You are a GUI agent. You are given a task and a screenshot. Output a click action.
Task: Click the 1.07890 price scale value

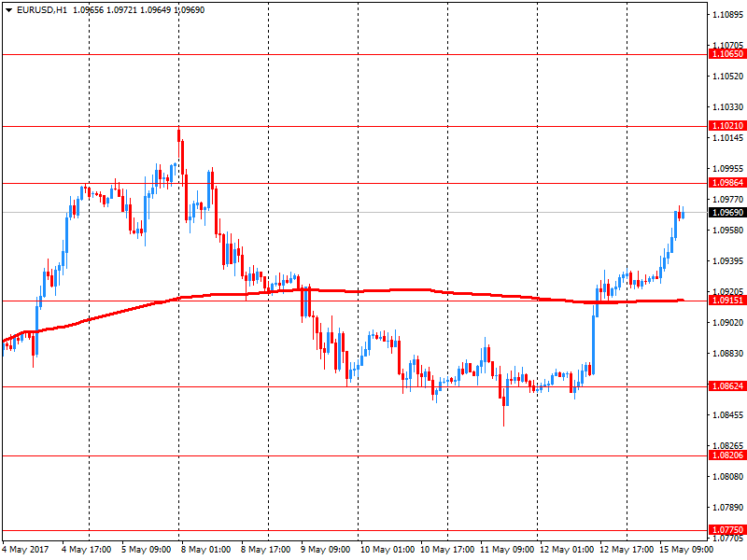point(728,508)
